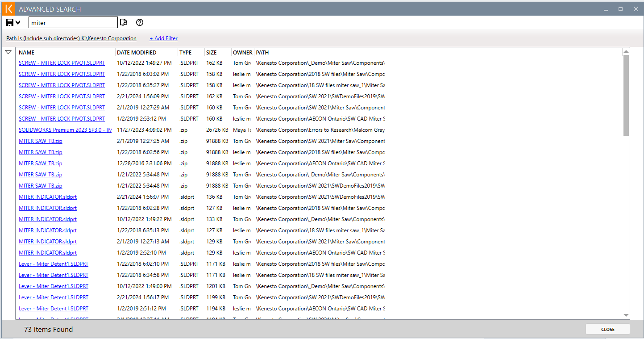
Task: Open Lever - Miter Detent1.SLDPRT modified 1/22/2018 6:02:10 PM
Action: tap(54, 264)
